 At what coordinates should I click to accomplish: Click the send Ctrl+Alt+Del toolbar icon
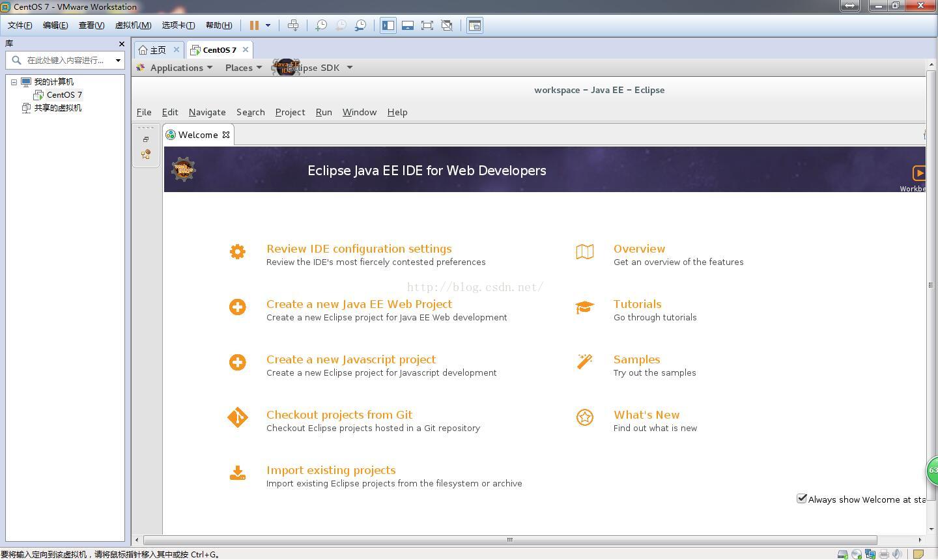tap(293, 25)
